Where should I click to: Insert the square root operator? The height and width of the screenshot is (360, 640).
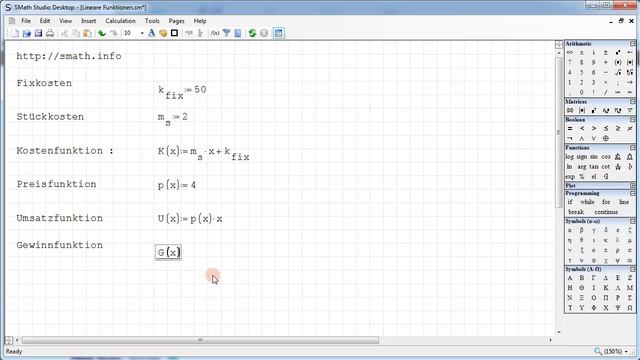618,72
